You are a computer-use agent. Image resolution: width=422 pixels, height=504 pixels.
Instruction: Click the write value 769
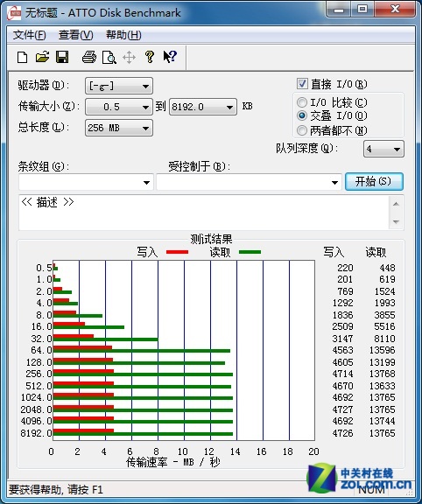click(345, 291)
